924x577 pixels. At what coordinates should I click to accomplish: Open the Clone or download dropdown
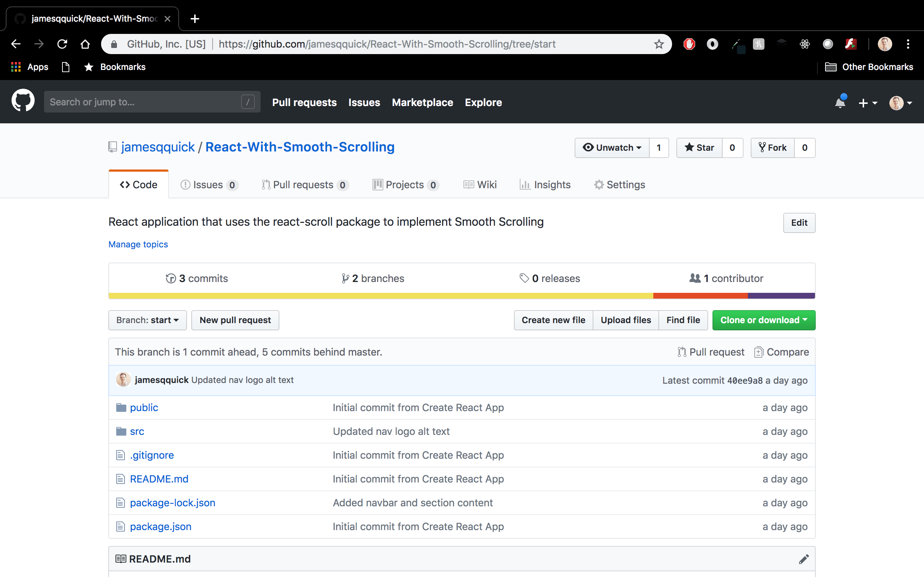pos(763,320)
